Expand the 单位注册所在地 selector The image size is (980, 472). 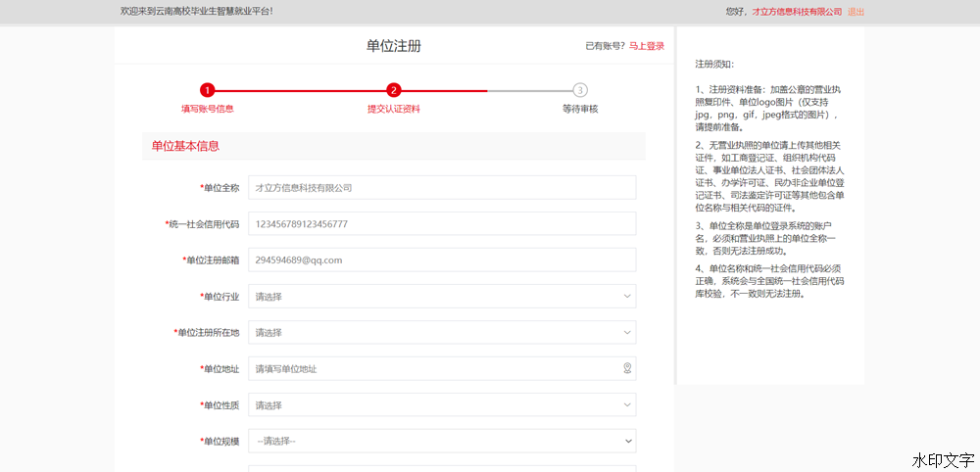tap(442, 333)
